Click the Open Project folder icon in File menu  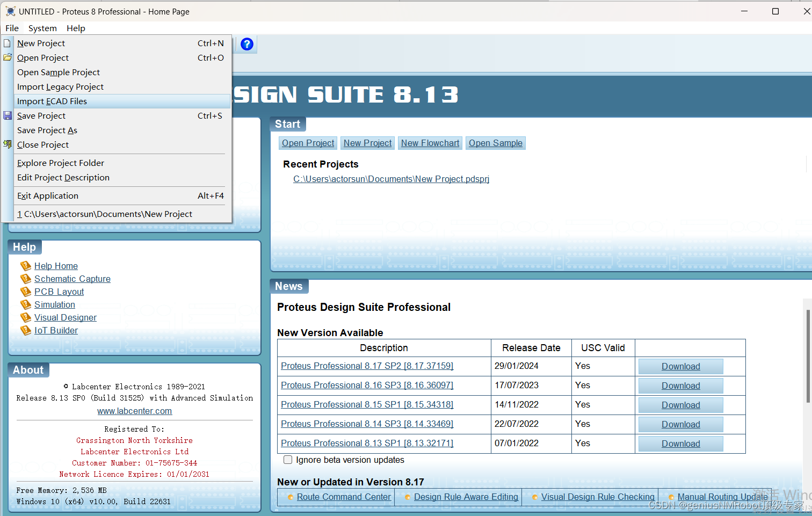tap(8, 57)
